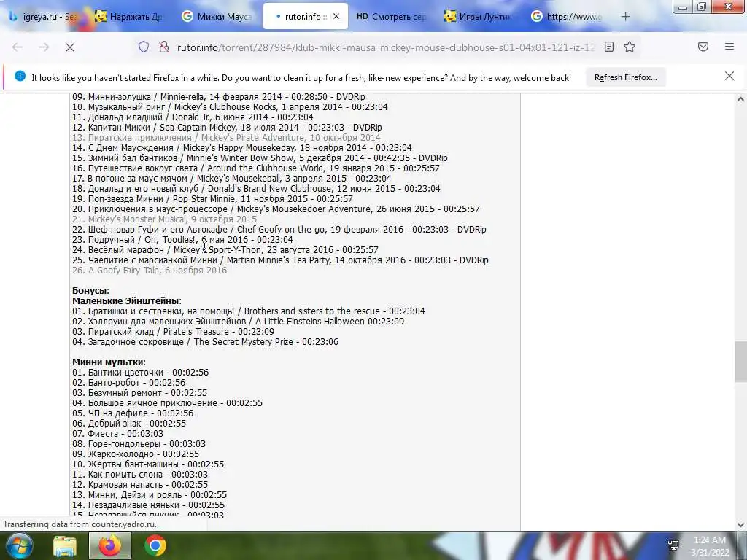The image size is (747, 560).
Task: Bookmark this page with the star
Action: pyautogui.click(x=630, y=47)
